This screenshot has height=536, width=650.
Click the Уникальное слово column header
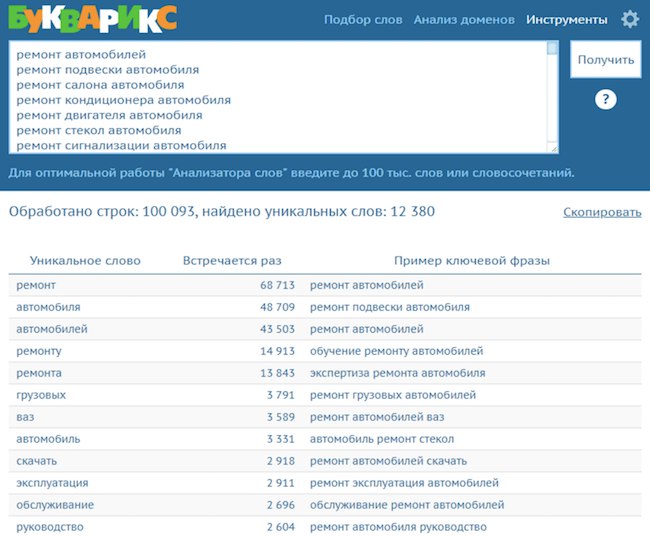point(85,261)
